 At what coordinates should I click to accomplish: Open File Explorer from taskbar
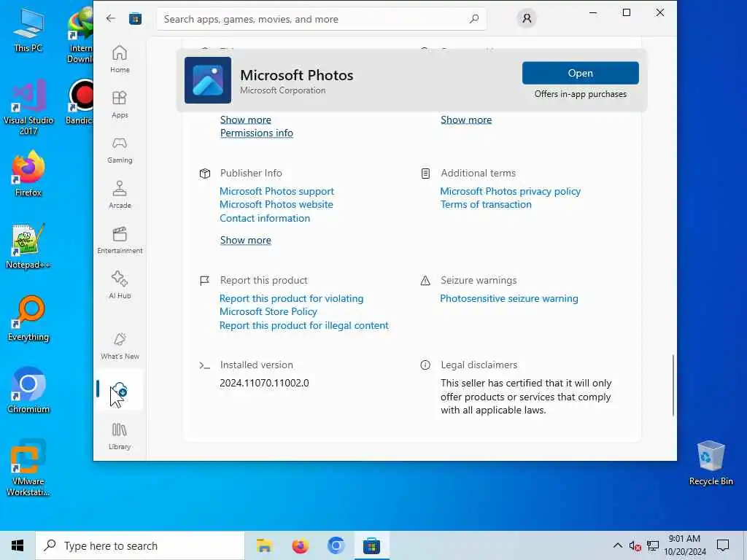click(x=264, y=545)
